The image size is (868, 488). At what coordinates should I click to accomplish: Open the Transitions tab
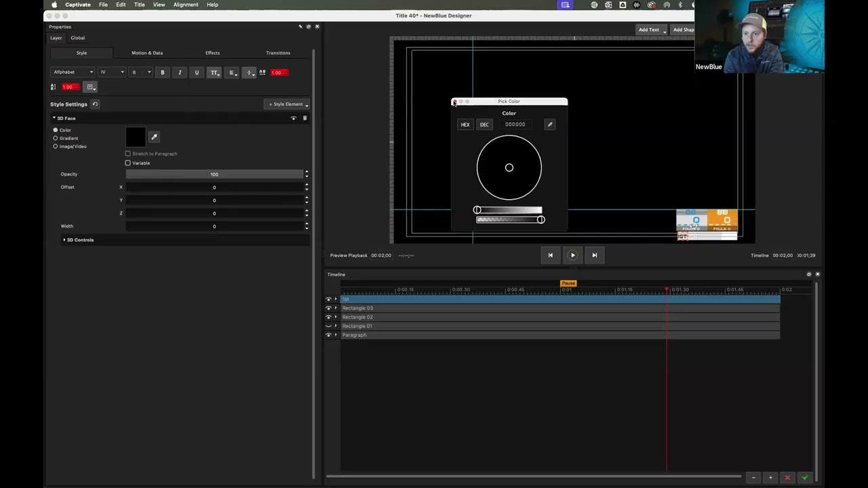pos(278,53)
